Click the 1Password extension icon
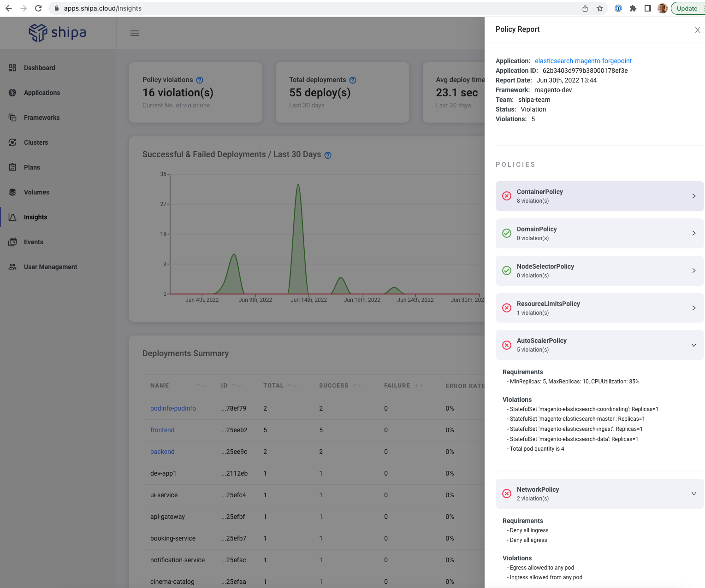 pos(618,8)
